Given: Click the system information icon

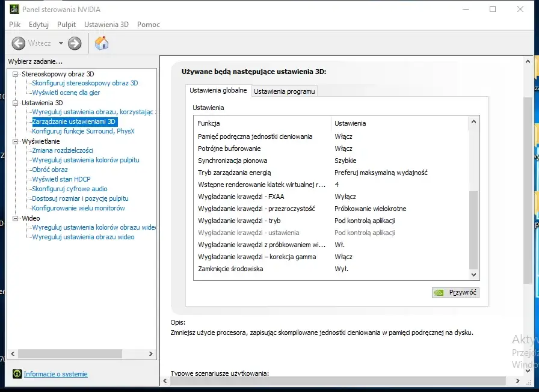Looking at the screenshot, I should pyautogui.click(x=17, y=374).
